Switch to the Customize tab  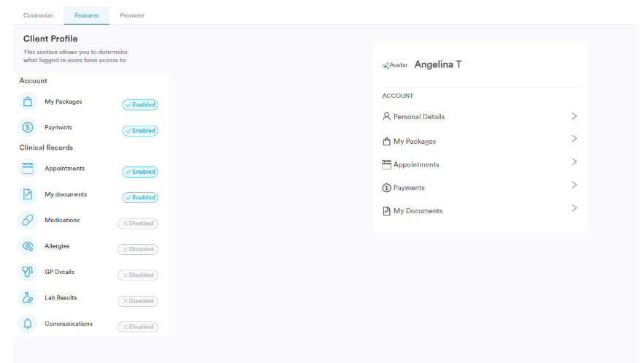pyautogui.click(x=38, y=15)
